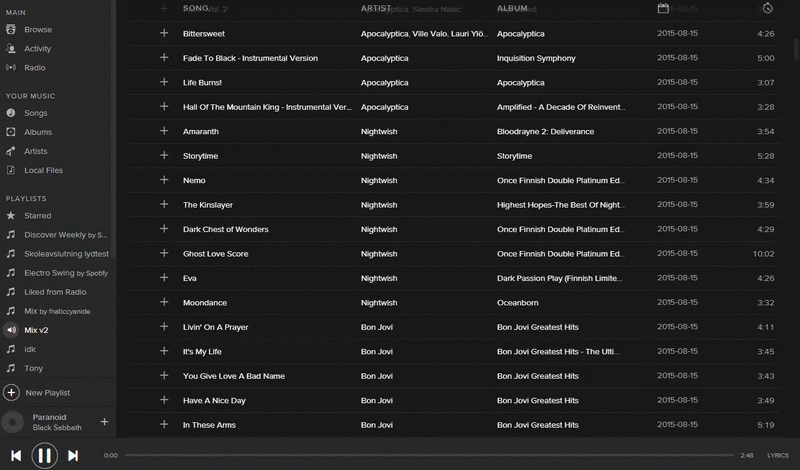The width and height of the screenshot is (800, 470).
Task: Open Bon Jovi artist on Livin' On A Prayer row
Action: (x=377, y=327)
